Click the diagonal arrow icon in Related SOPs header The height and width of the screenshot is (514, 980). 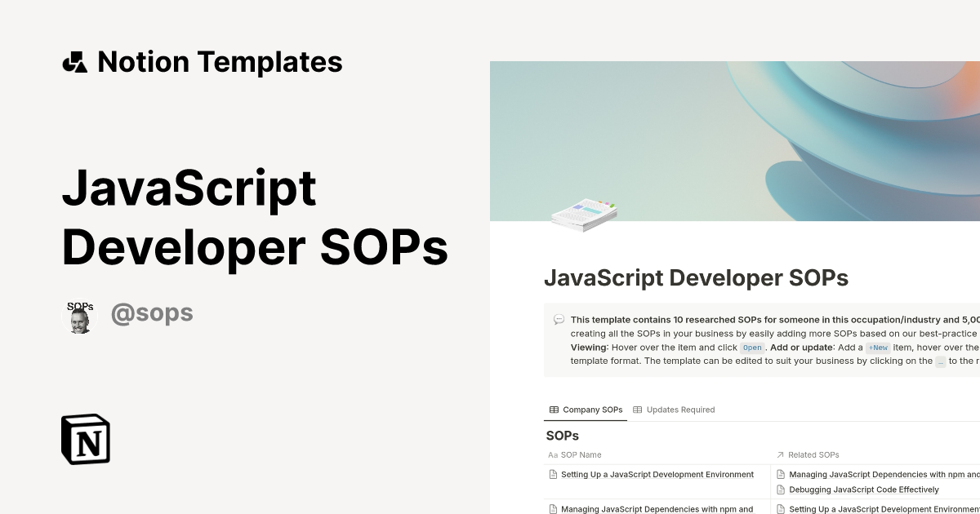781,454
